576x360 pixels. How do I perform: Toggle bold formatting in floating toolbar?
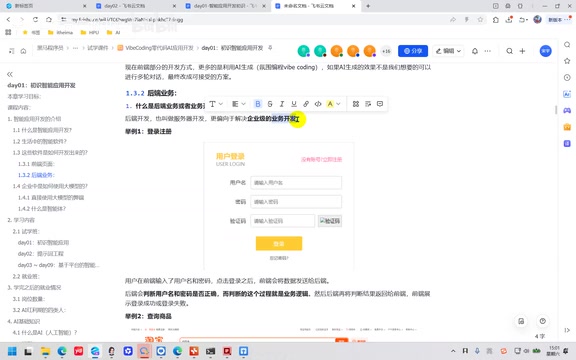click(258, 104)
